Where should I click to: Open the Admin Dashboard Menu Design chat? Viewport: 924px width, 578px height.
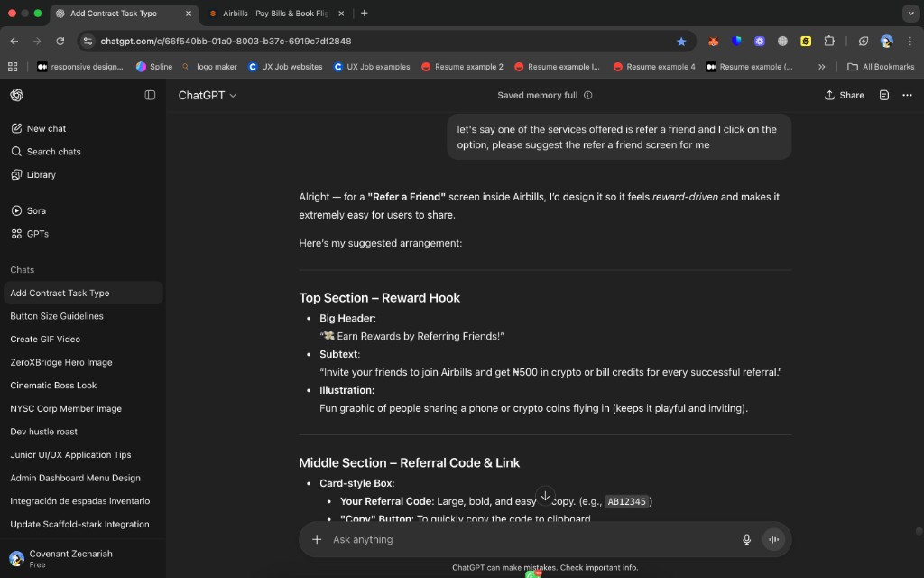tap(83, 478)
